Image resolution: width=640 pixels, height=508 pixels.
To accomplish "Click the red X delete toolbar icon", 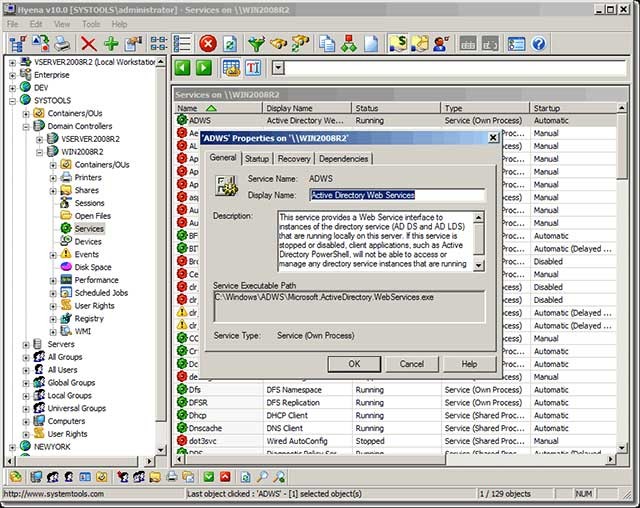I will pyautogui.click(x=88, y=44).
